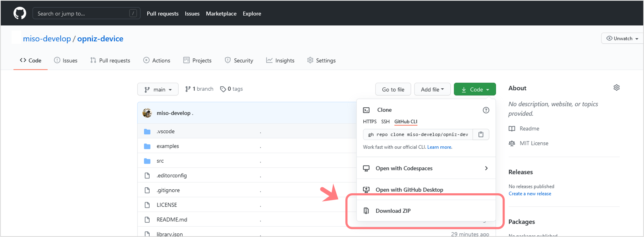Click the README.md file icon

[147, 220]
